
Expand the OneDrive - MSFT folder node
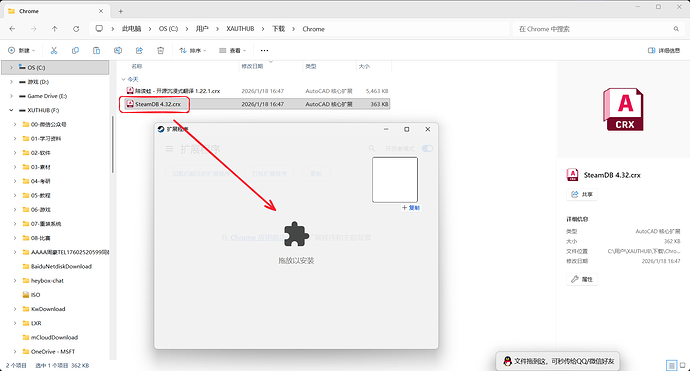pos(15,352)
